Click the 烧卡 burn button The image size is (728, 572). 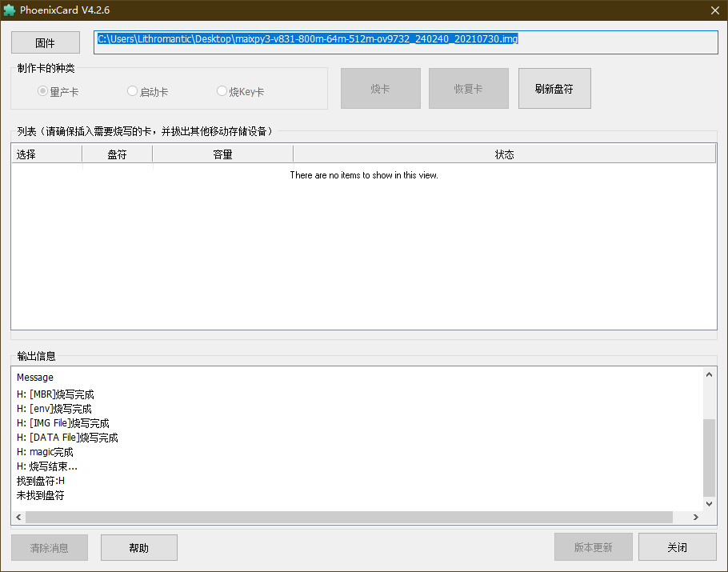pos(381,88)
